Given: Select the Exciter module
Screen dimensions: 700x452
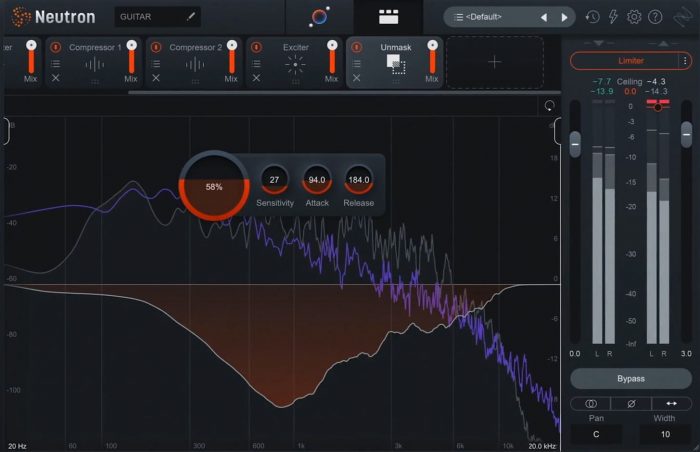Looking at the screenshot, I should (x=295, y=65).
